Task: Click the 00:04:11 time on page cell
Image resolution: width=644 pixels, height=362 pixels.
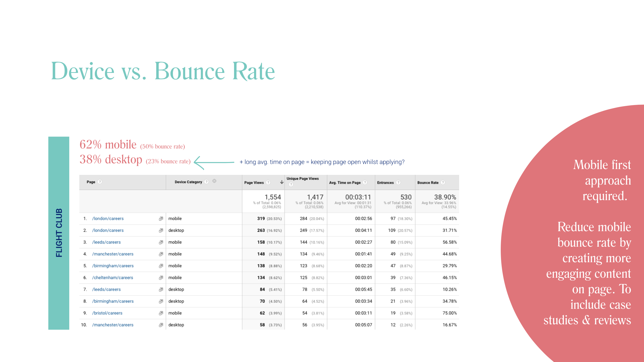Action: [x=364, y=230]
